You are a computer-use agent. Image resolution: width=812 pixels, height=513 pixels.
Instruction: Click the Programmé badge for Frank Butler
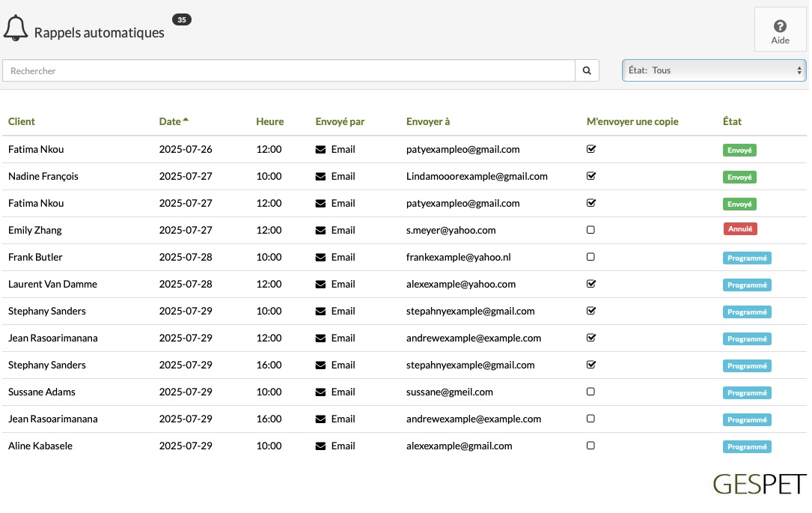click(x=747, y=258)
